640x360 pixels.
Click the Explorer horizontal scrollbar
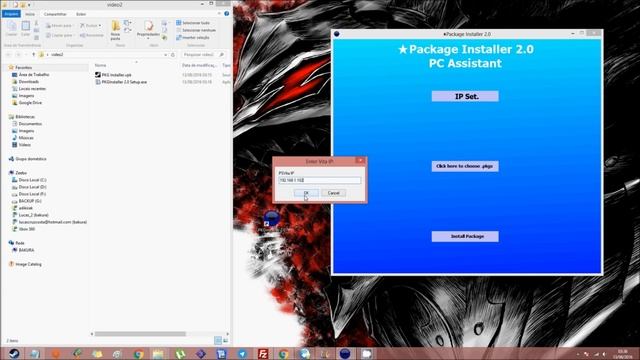pyautogui.click(x=140, y=333)
